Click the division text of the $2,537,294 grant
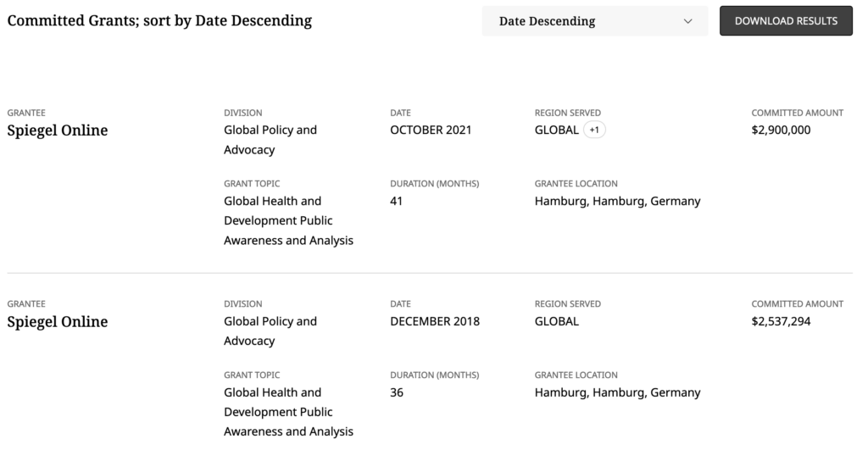 pyautogui.click(x=270, y=331)
